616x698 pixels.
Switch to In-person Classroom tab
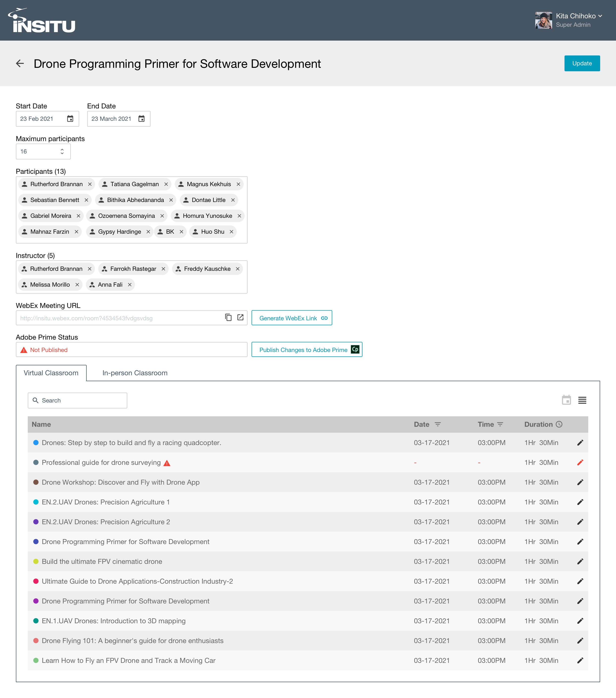[x=135, y=373]
